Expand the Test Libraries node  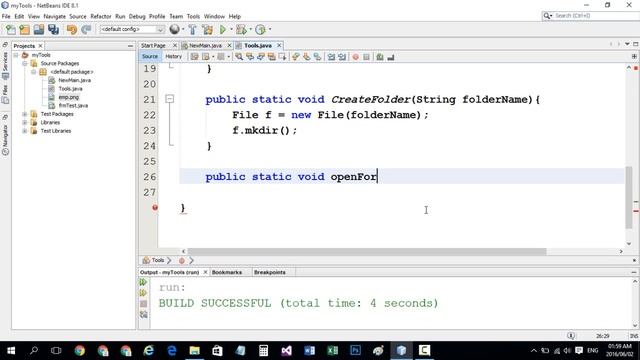tap(25, 131)
